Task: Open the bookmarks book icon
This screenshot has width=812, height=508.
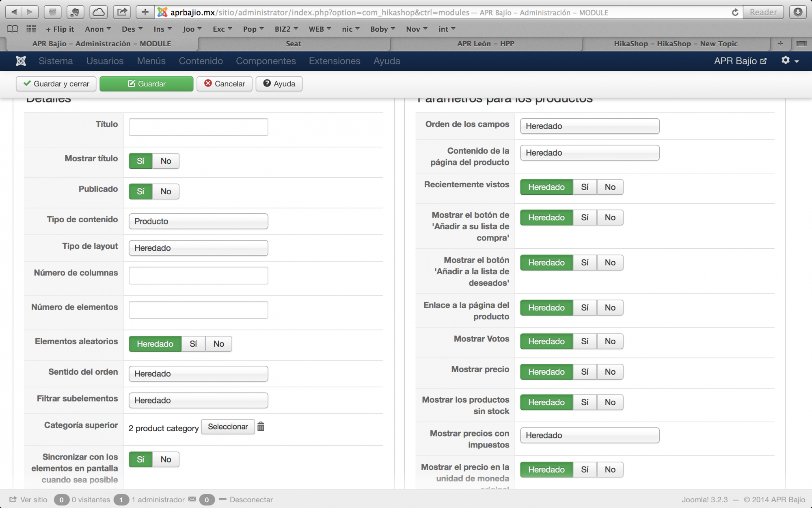Action: coord(13,29)
